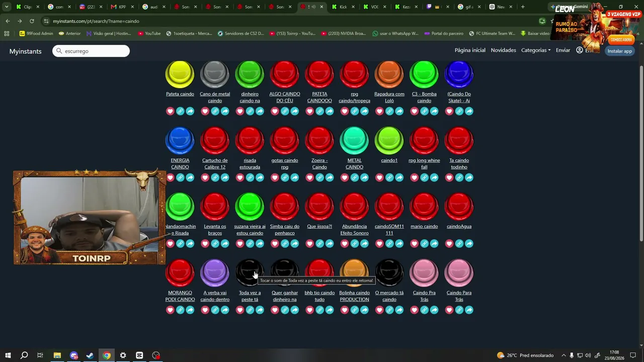This screenshot has height=362, width=644.
Task: Copy link icon for Simba caiu do penhasco
Action: (x=285, y=244)
